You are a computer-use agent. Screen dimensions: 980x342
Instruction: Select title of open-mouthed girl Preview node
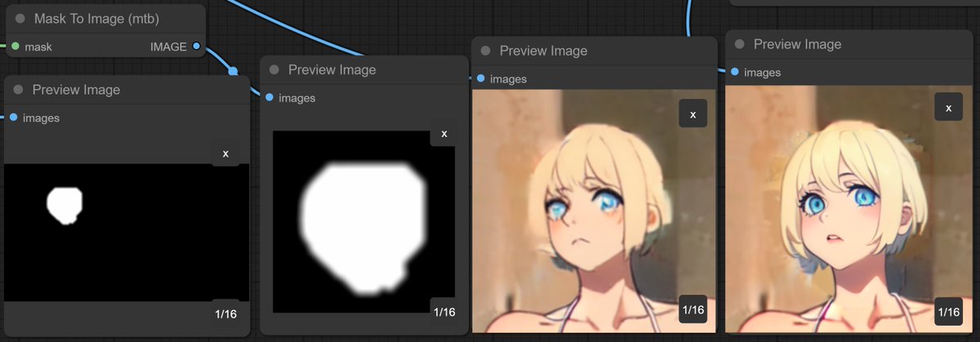tap(797, 44)
